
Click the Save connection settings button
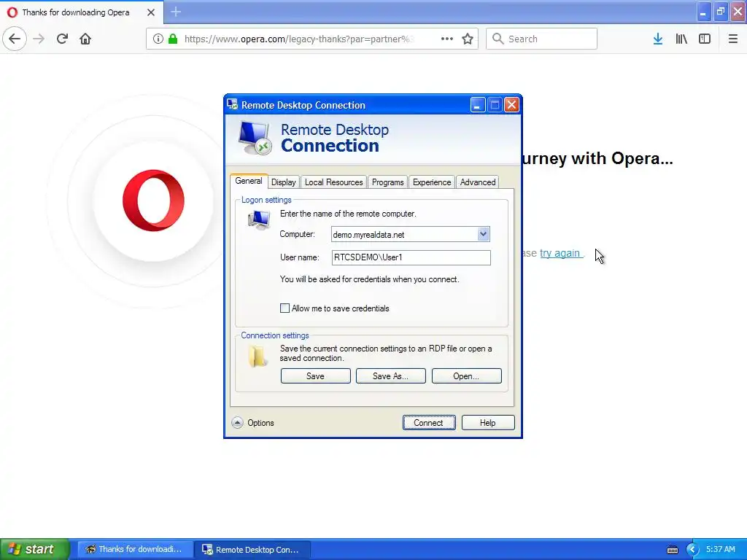click(x=315, y=376)
